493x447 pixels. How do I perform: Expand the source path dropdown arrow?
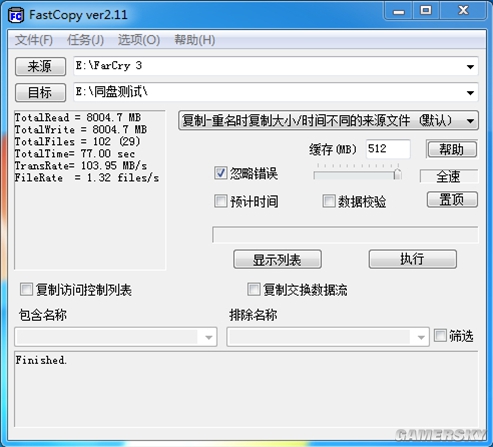coord(470,67)
